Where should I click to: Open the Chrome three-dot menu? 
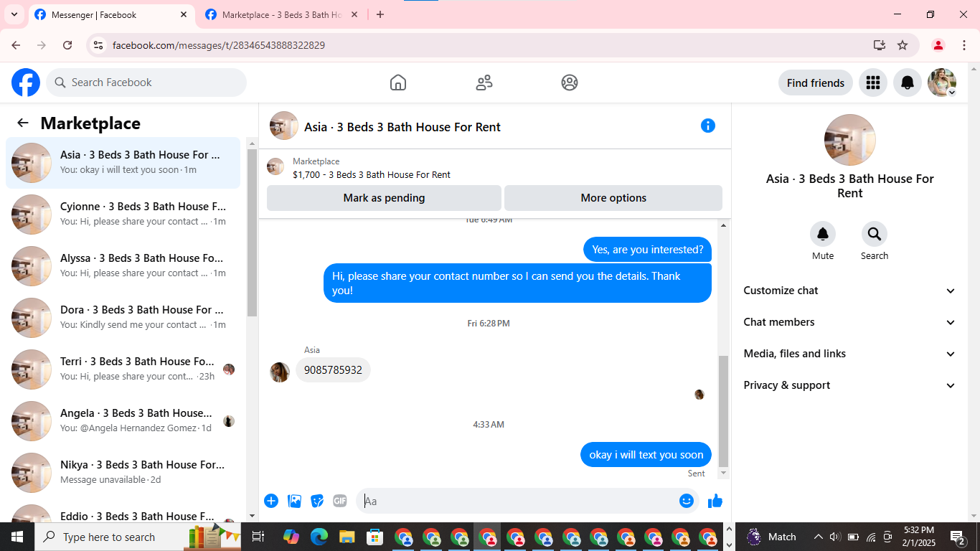coord(964,45)
